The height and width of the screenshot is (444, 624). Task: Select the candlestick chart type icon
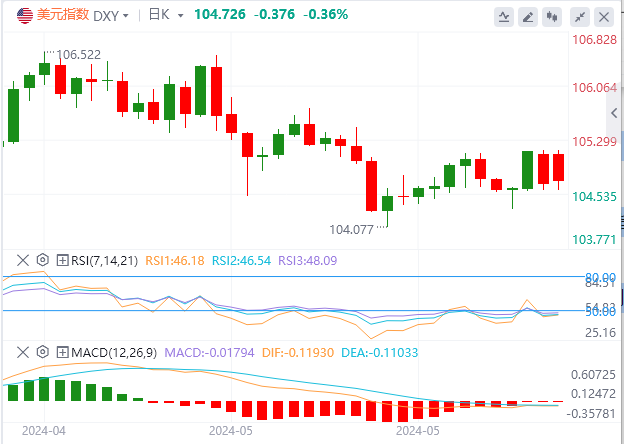pyautogui.click(x=554, y=17)
